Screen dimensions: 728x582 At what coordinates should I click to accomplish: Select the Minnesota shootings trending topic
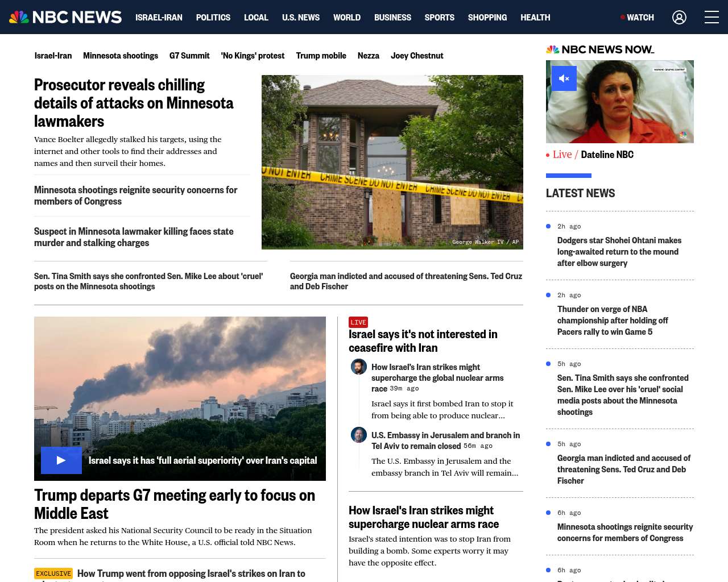coord(121,56)
